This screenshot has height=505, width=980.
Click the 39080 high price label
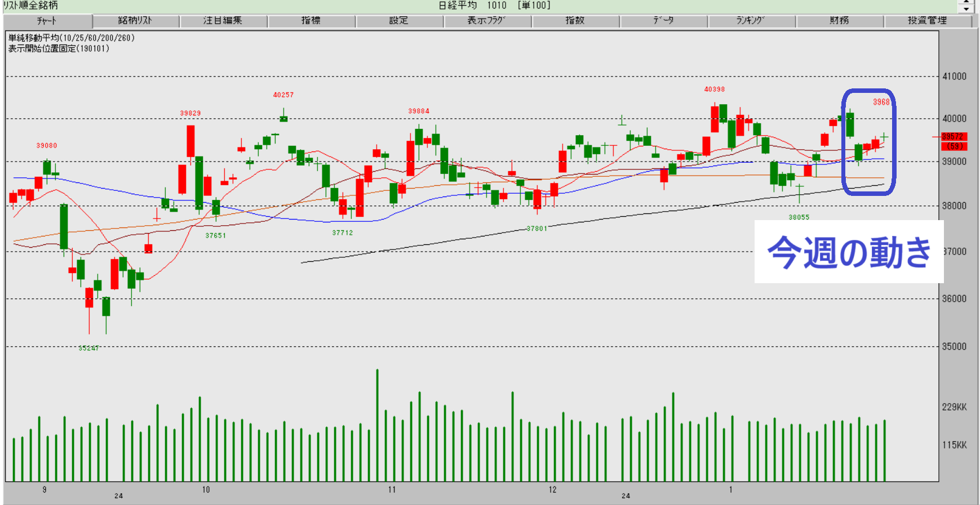(47, 146)
